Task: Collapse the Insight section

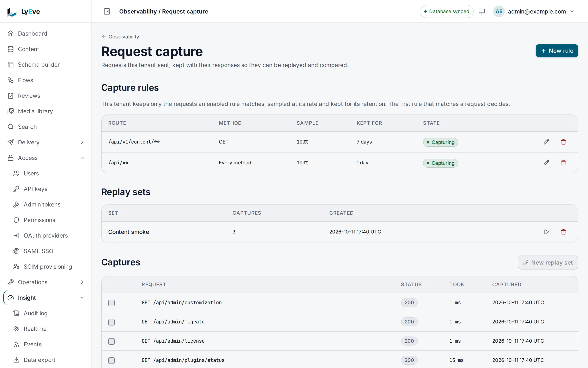Action: coord(46,298)
